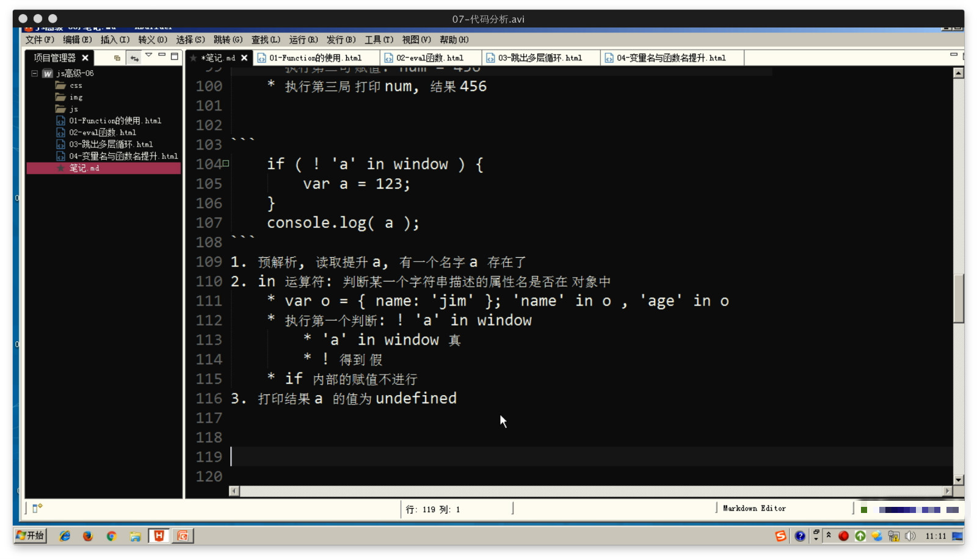Open the 视图(V) menu

point(416,40)
